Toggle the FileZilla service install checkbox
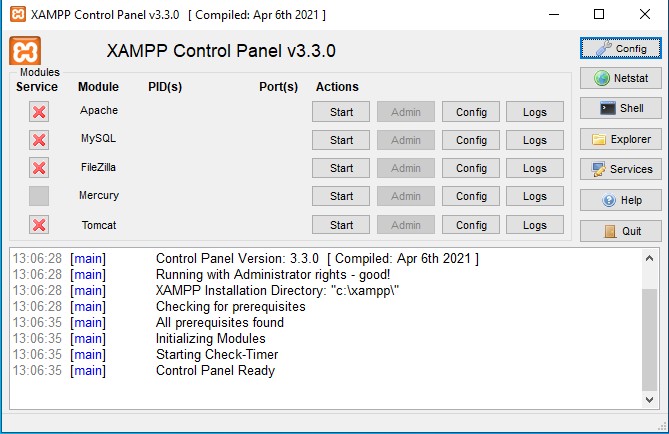Screen dimensions: 669x434 (x=39, y=168)
